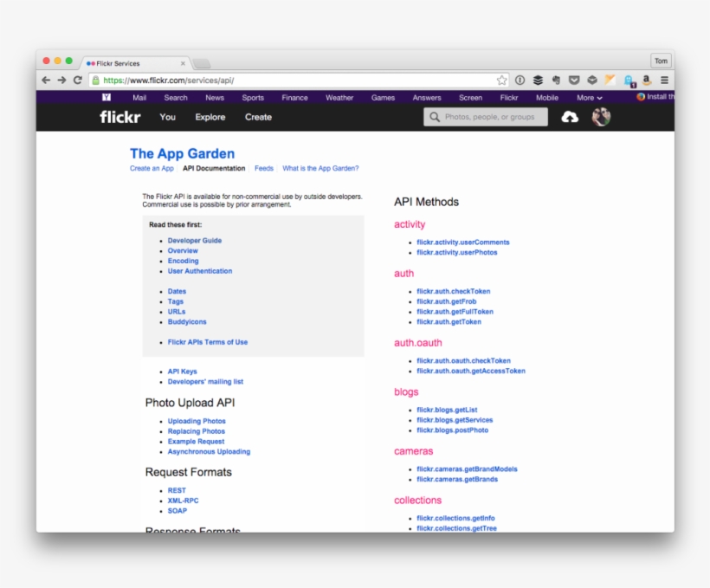View page info via the circled-i icon
Viewport: 710px width, 588px height.
[x=520, y=79]
